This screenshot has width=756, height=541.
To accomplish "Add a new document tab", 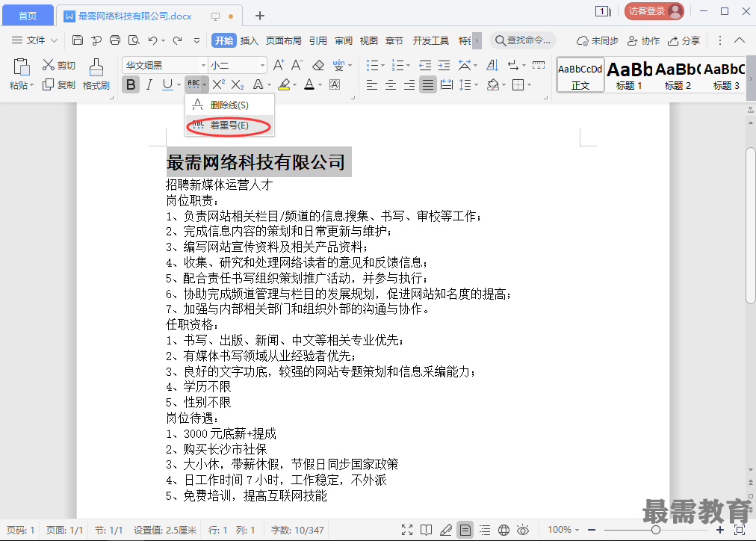I will coord(260,16).
